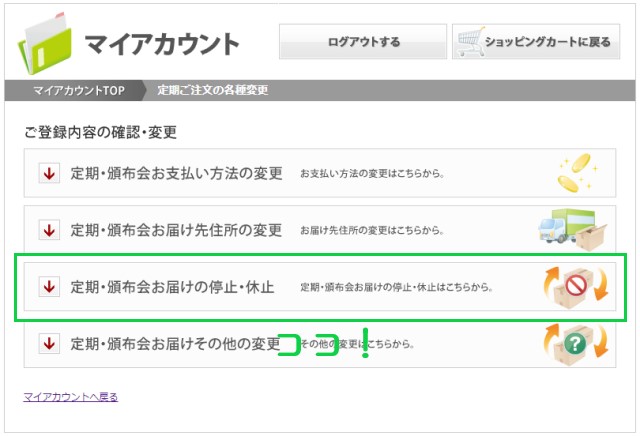
Task: Follow the マイアカウントへ戻る link
Action: (x=70, y=397)
